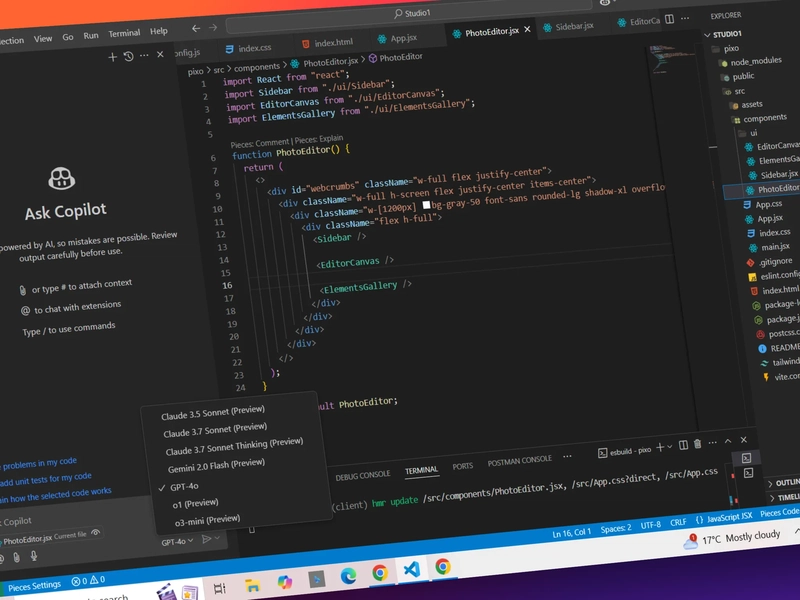This screenshot has width=800, height=600.
Task: Open editor tab more actions ellipsis
Action: click(685, 18)
